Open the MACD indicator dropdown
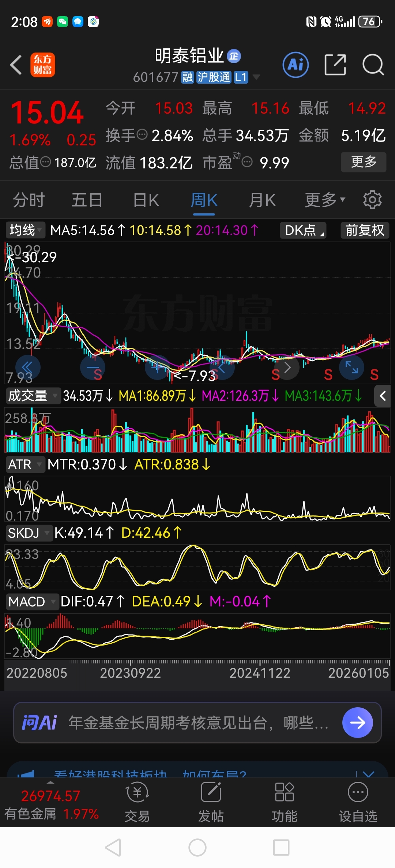Image resolution: width=395 pixels, height=868 pixels. 32,601
